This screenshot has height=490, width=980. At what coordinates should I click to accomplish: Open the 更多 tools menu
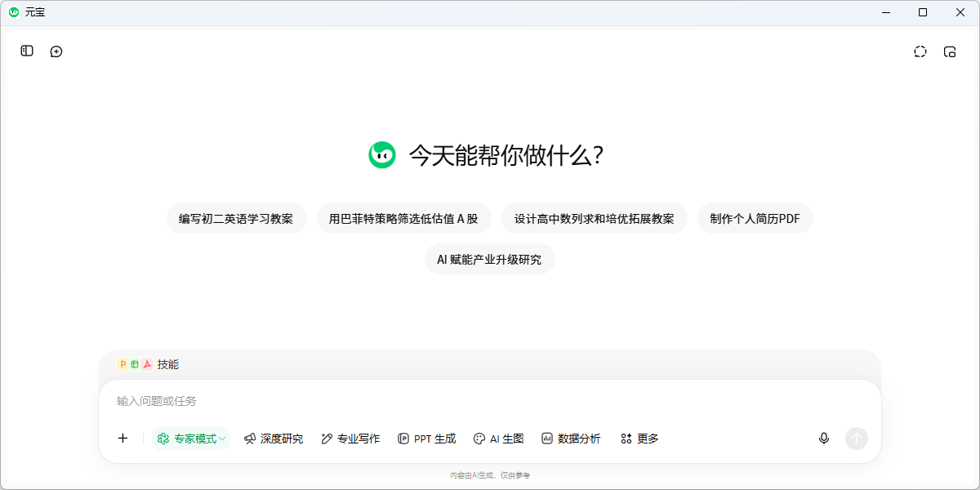[639, 439]
